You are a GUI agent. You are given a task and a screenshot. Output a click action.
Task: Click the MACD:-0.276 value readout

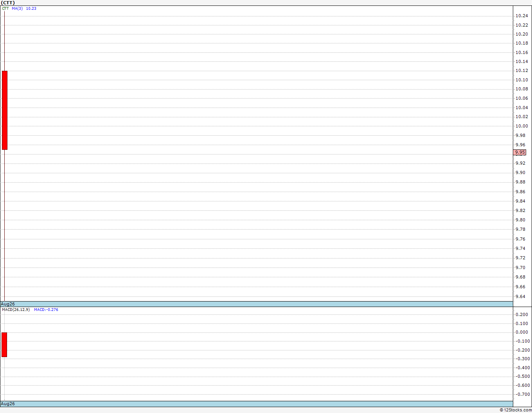46,310
